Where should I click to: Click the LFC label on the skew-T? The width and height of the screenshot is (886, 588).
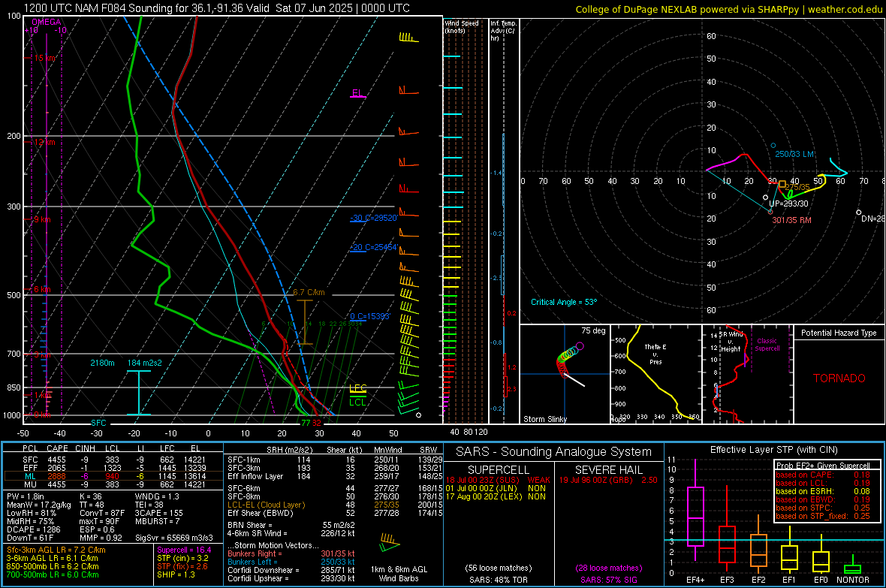[358, 387]
